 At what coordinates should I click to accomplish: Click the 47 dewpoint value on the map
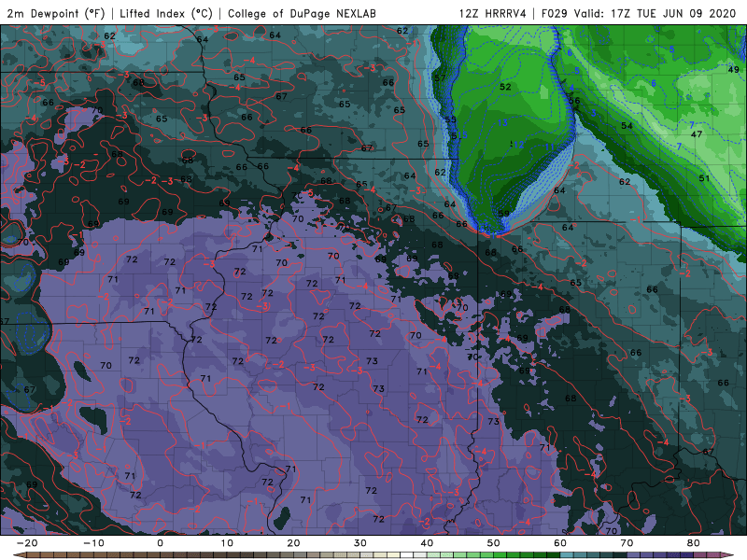tap(697, 134)
